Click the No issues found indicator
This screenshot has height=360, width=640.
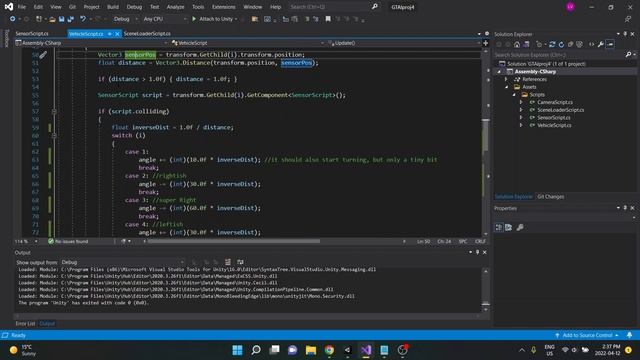pyautogui.click(x=68, y=242)
